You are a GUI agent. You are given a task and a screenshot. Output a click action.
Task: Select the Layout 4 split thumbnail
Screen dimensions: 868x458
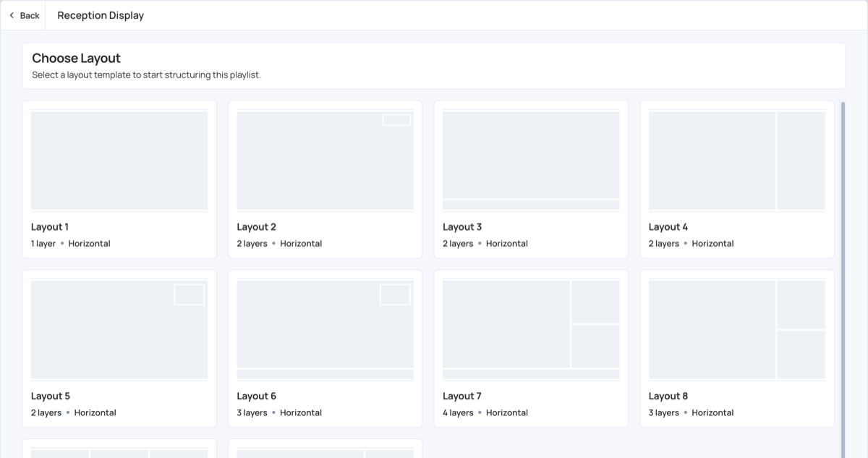click(x=737, y=161)
